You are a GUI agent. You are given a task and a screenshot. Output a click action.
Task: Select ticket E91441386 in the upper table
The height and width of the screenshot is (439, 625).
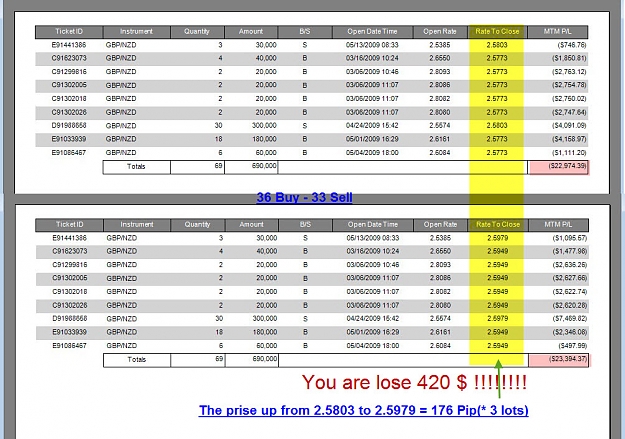(69, 45)
